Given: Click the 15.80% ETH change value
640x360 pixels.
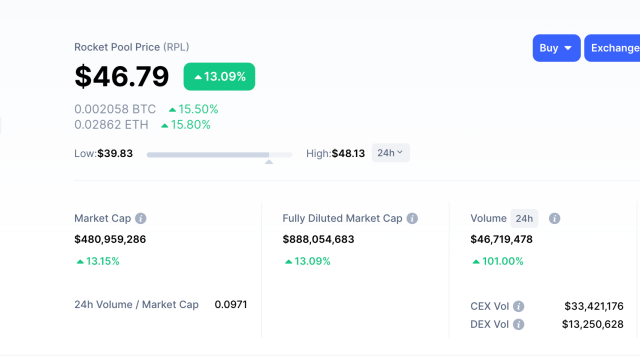Looking at the screenshot, I should tap(186, 124).
